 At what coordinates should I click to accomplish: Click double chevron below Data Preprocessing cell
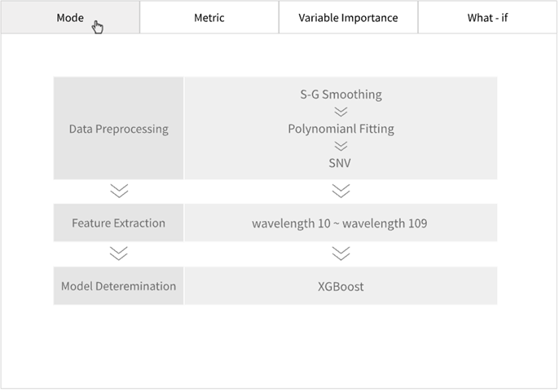pos(119,191)
